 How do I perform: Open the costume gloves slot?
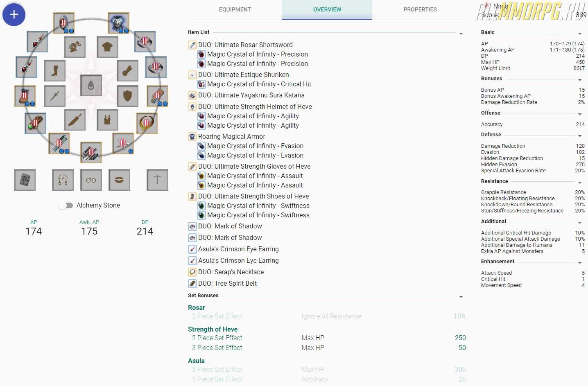127,71
